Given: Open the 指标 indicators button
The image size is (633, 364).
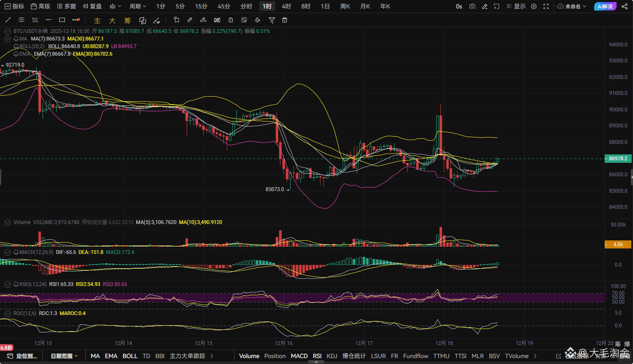Looking at the screenshot, I should (x=14, y=6).
